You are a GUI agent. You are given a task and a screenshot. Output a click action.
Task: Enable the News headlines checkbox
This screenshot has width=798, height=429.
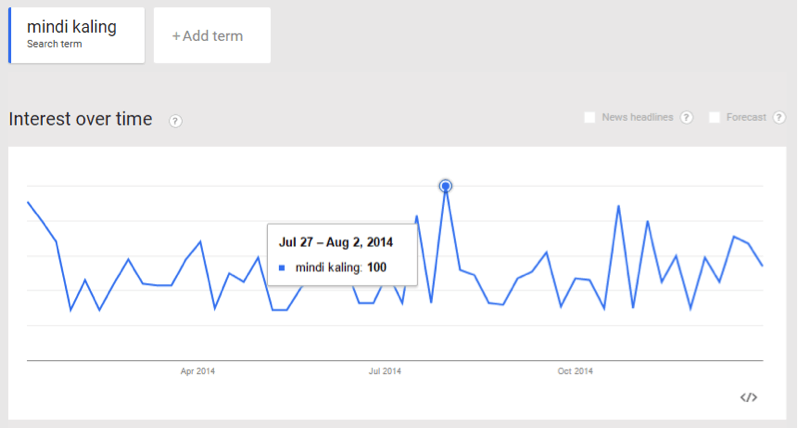[x=590, y=118]
